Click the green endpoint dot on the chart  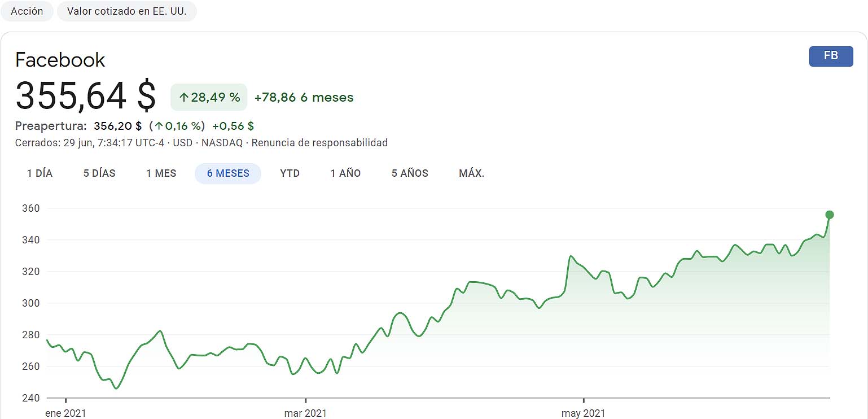coord(829,215)
